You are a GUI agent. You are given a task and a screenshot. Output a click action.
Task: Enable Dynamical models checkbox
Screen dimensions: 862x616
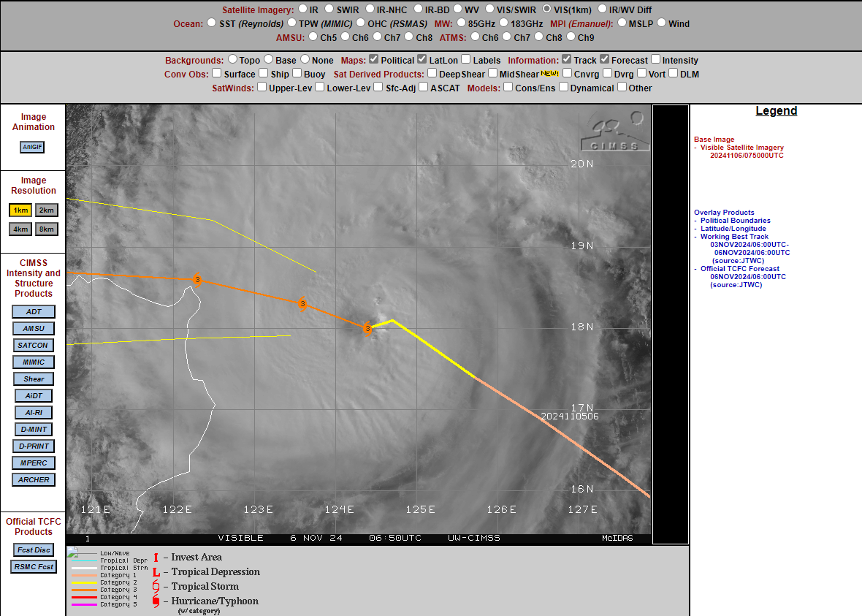563,86
